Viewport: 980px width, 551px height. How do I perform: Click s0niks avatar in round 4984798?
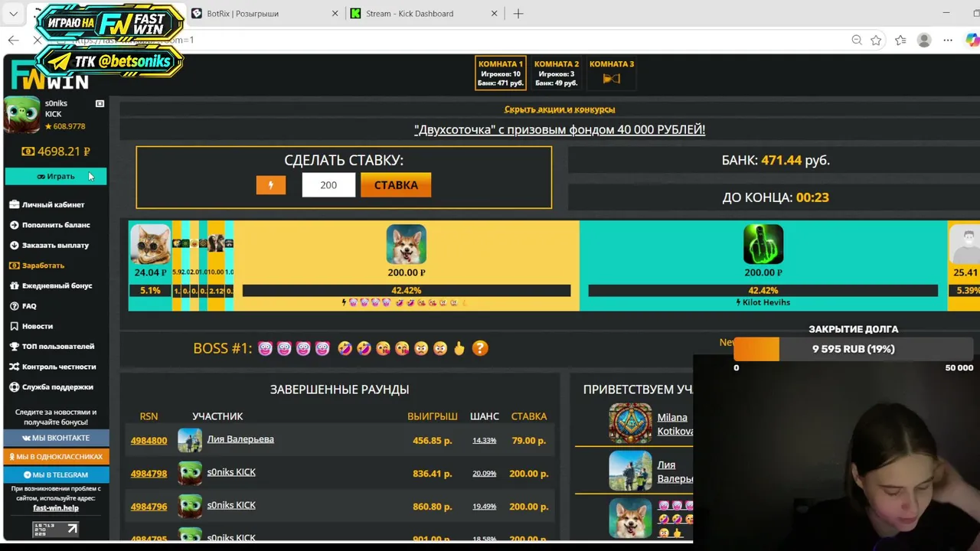(x=190, y=473)
